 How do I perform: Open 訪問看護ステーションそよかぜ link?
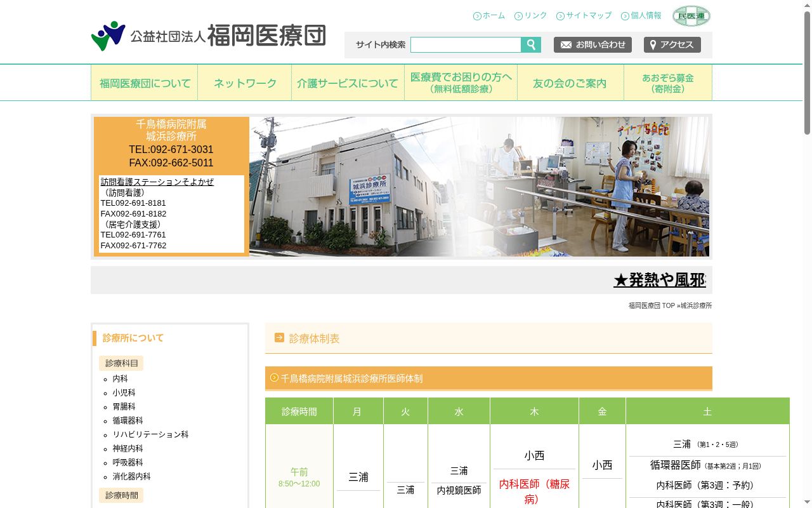[x=157, y=182]
